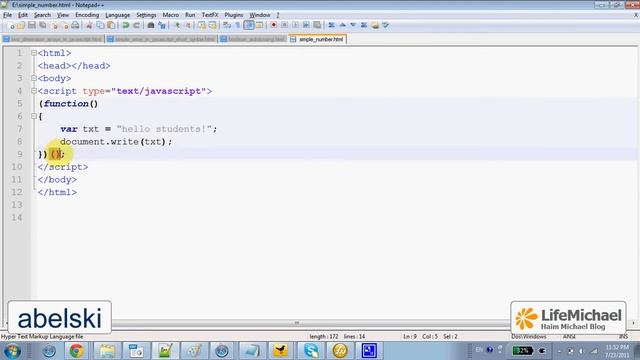This screenshot has width=640, height=360.
Task: Open Chrome from the taskbar
Action: pos(76,351)
